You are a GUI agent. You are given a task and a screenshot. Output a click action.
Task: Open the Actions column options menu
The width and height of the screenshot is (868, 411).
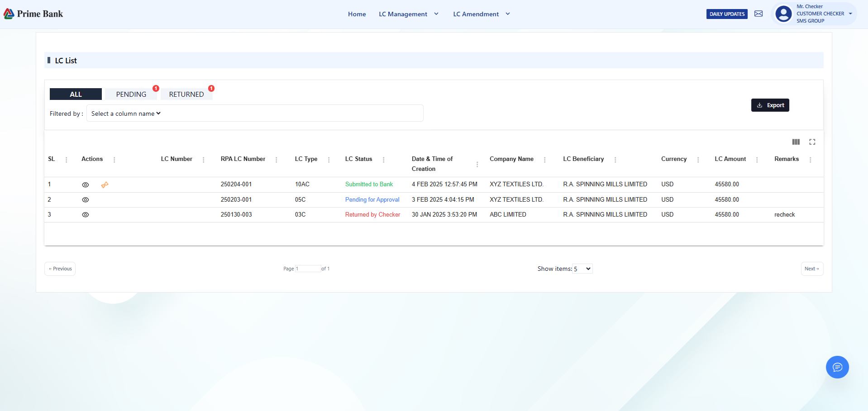[x=114, y=160]
